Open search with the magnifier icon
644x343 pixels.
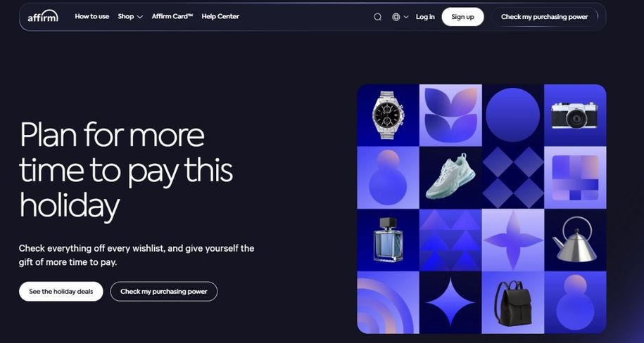pos(377,17)
